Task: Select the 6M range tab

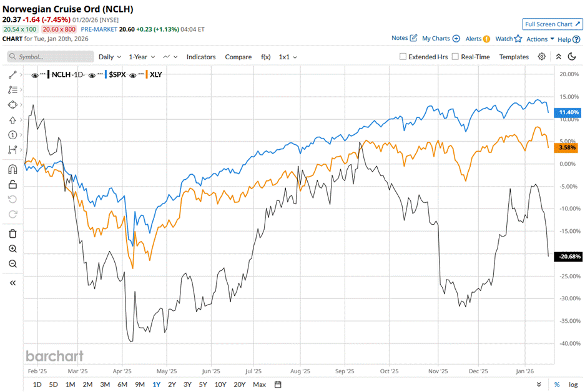Action: tap(122, 384)
